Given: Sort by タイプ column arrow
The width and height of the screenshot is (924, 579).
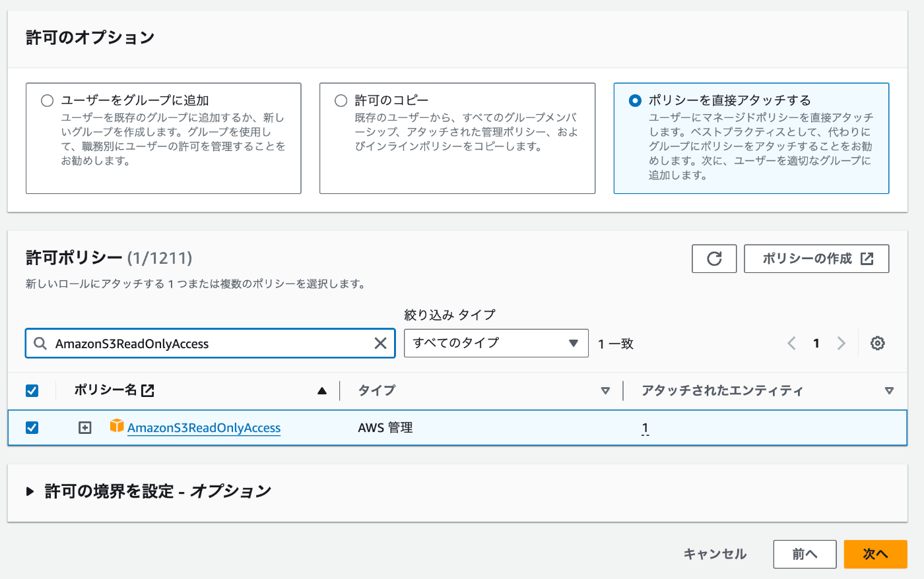Looking at the screenshot, I should tap(605, 391).
